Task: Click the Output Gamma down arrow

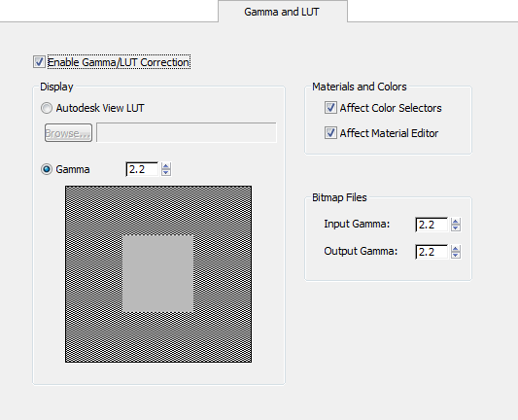Action: (456, 256)
